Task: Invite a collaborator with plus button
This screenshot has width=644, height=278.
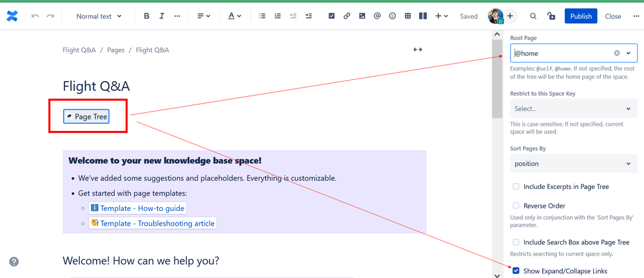Action: [510, 16]
